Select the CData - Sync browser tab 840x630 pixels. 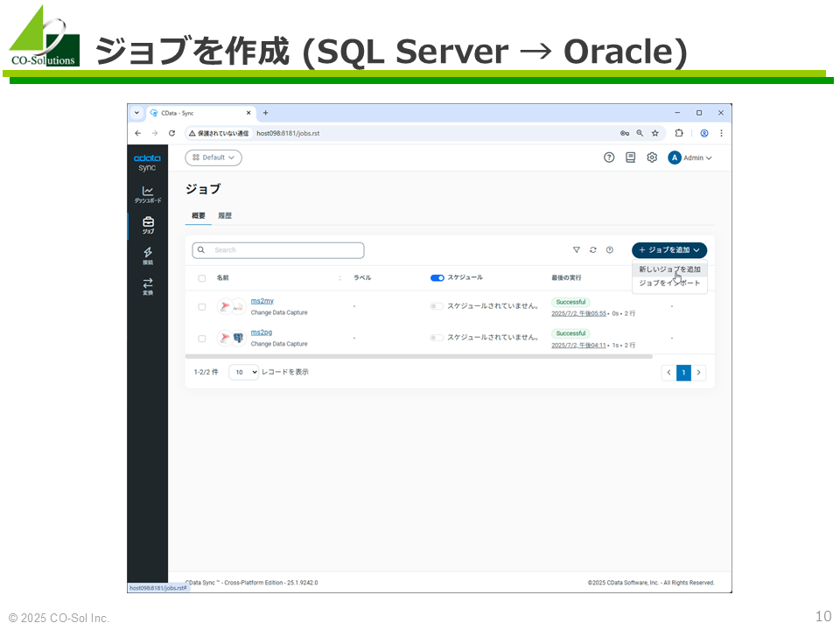[201, 113]
